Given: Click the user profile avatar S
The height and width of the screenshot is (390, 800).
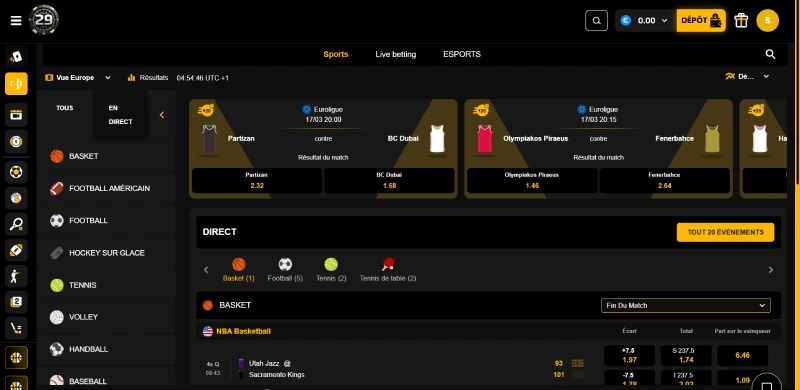Looking at the screenshot, I should pos(767,20).
